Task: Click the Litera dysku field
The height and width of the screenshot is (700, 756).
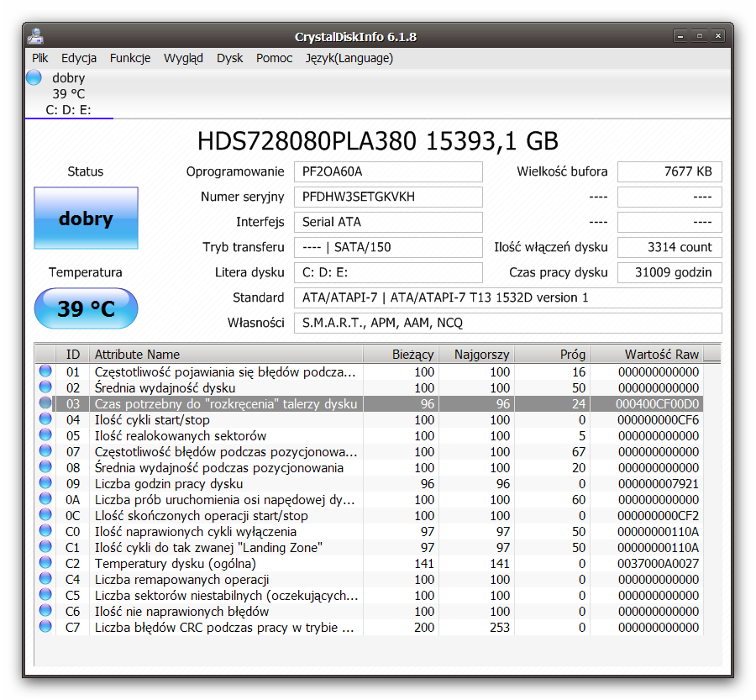Action: (x=388, y=272)
